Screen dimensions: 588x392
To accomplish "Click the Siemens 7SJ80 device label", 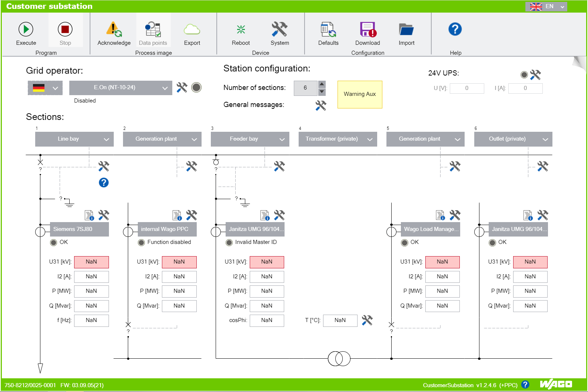I will [79, 229].
